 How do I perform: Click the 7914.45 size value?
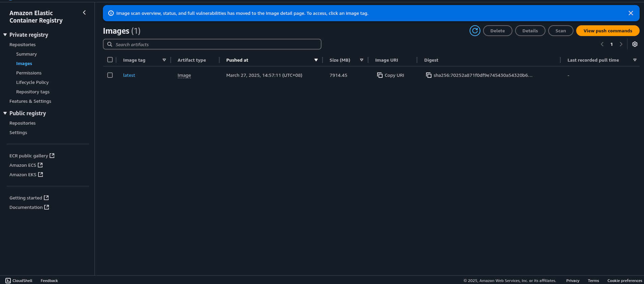[x=338, y=75]
